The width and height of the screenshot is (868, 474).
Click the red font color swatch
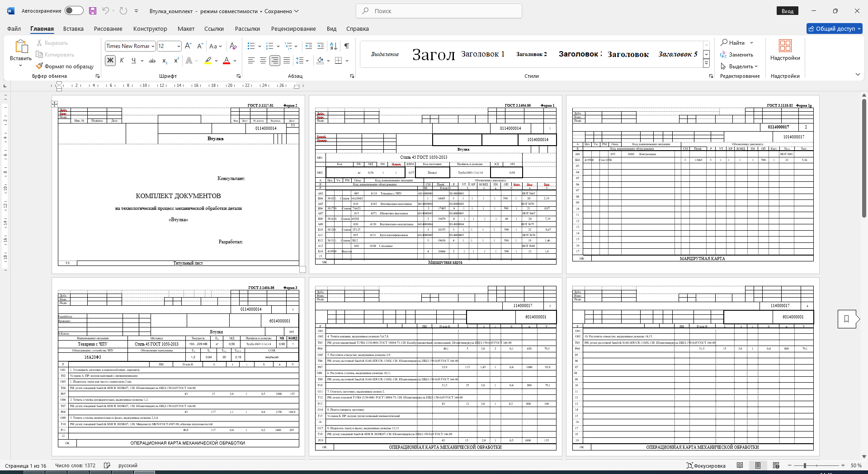227,61
